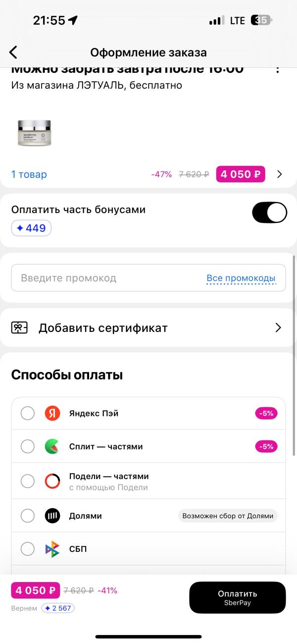The width and height of the screenshot is (297, 644).
Task: Tap the Долями striped circle icon
Action: (53, 515)
